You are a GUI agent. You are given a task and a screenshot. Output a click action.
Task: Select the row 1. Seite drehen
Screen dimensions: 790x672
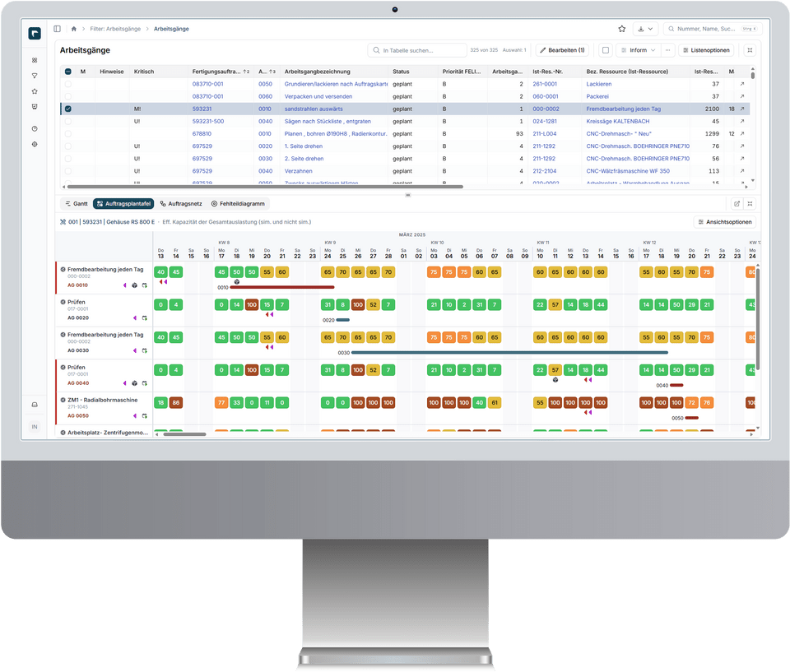click(68, 146)
